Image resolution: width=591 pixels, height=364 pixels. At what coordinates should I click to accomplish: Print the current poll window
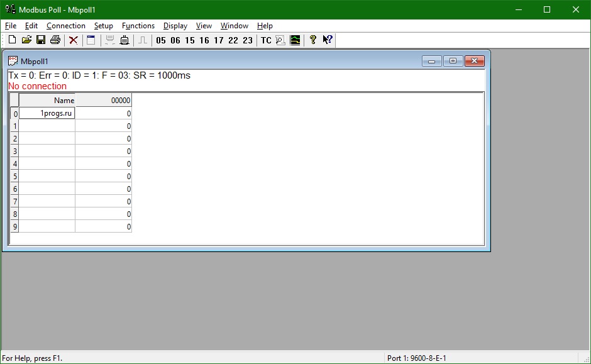click(55, 40)
